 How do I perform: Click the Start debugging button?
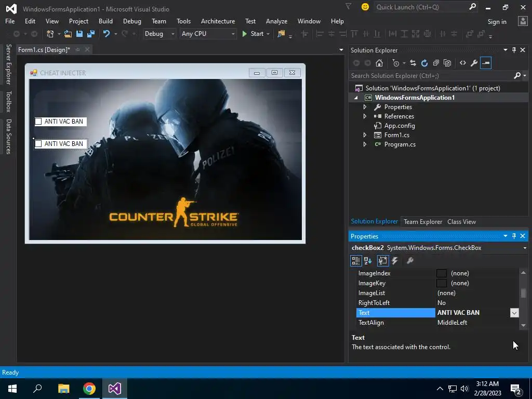tap(253, 34)
